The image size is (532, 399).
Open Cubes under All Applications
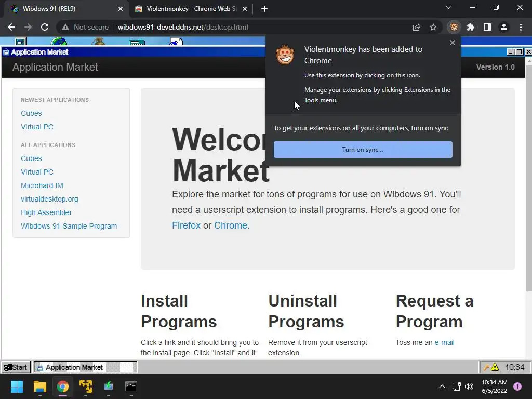[31, 158]
